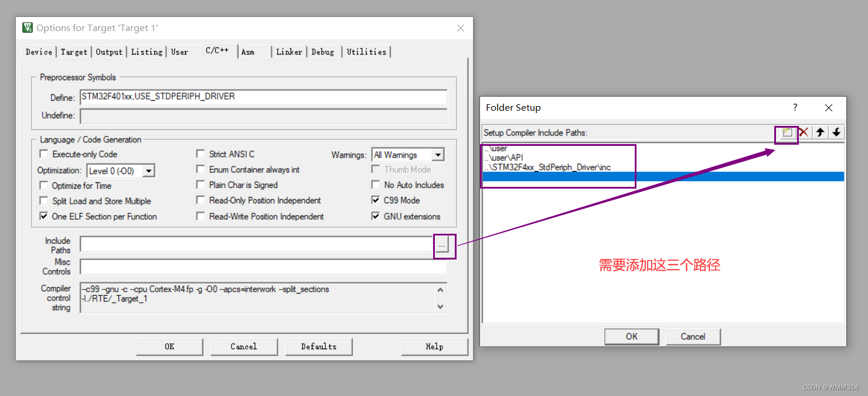Move the selected include path up
Image resolution: width=868 pixels, height=396 pixels.
click(820, 132)
